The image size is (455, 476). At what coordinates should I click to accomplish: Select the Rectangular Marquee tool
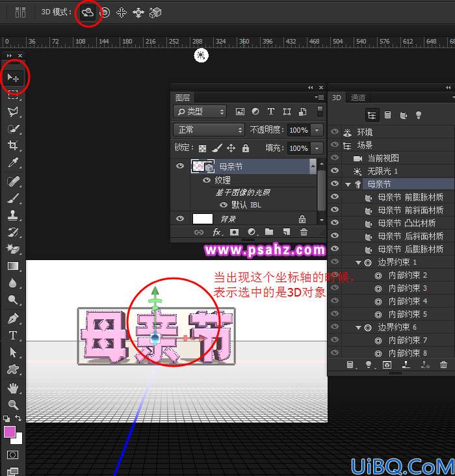tap(13, 95)
